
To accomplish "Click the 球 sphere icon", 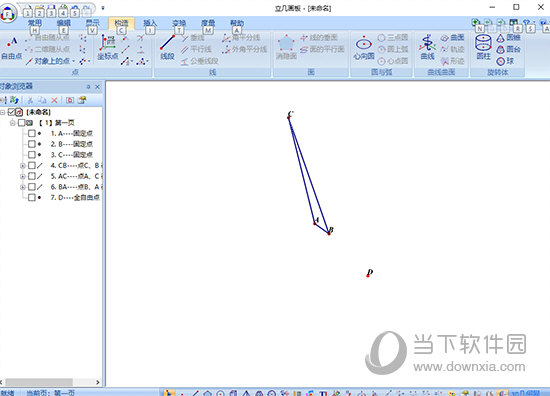I will 505,61.
